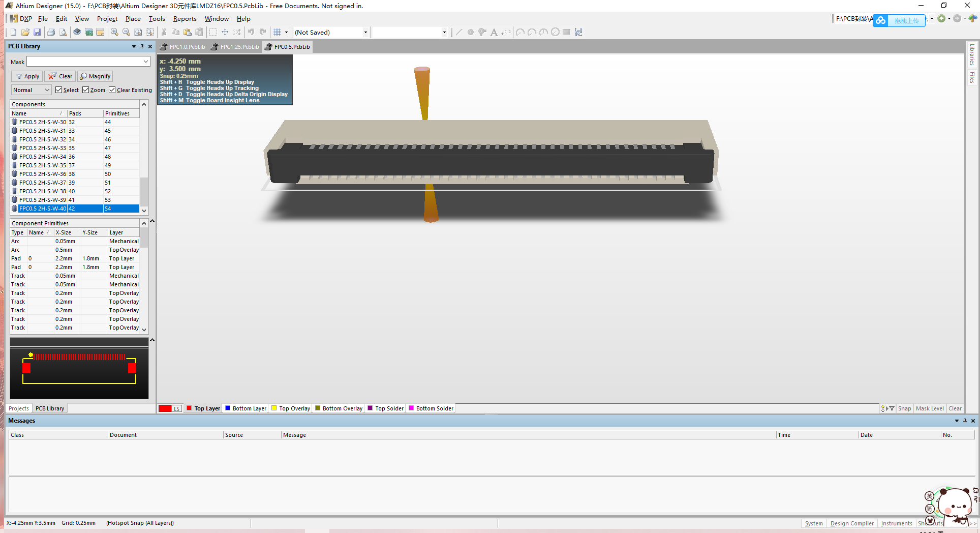The image size is (980, 533).
Task: Click the Magnify button
Action: coord(95,76)
